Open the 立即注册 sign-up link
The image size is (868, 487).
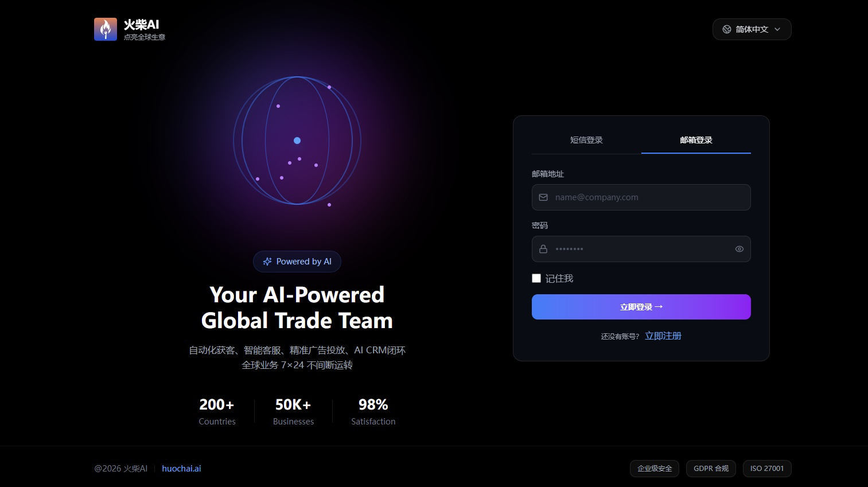pyautogui.click(x=663, y=336)
